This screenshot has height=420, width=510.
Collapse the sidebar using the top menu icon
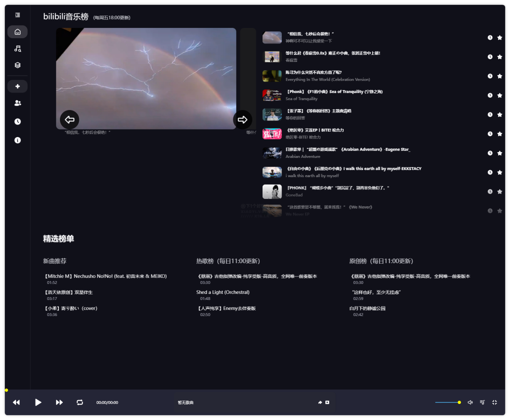point(17,15)
